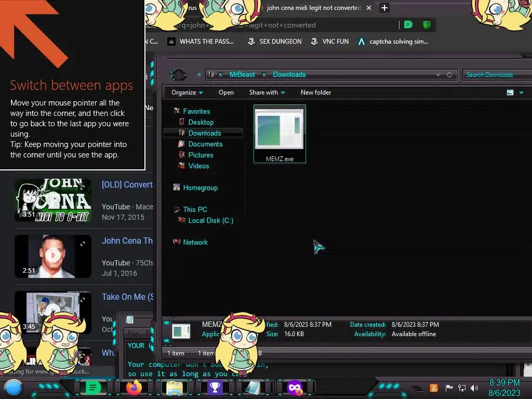Open the Notepad icon on taskbar
Viewport: 532px width, 399px height.
254,388
